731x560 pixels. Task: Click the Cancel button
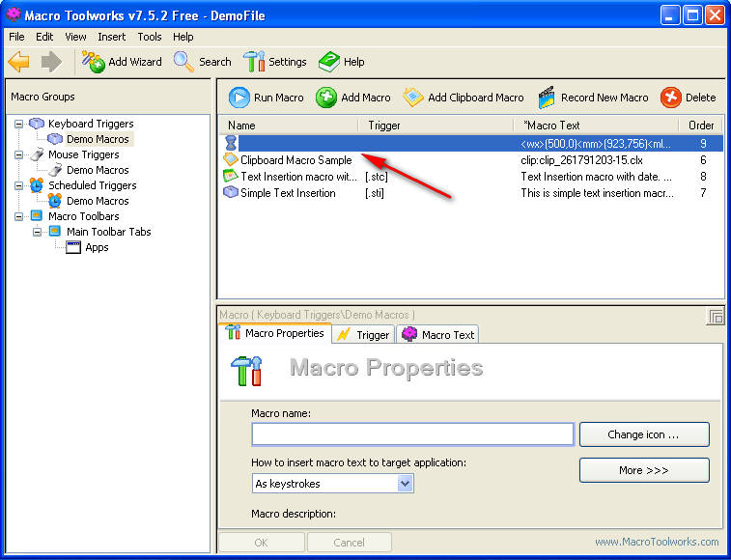(x=350, y=543)
